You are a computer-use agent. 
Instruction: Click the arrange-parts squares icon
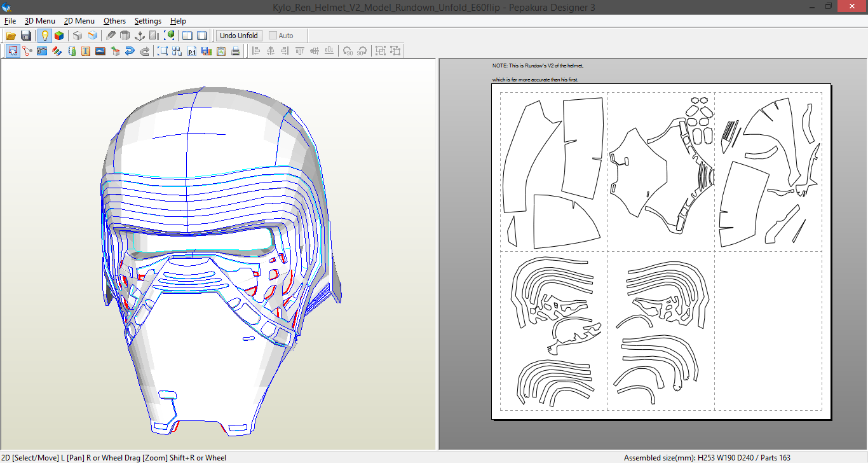(177, 51)
